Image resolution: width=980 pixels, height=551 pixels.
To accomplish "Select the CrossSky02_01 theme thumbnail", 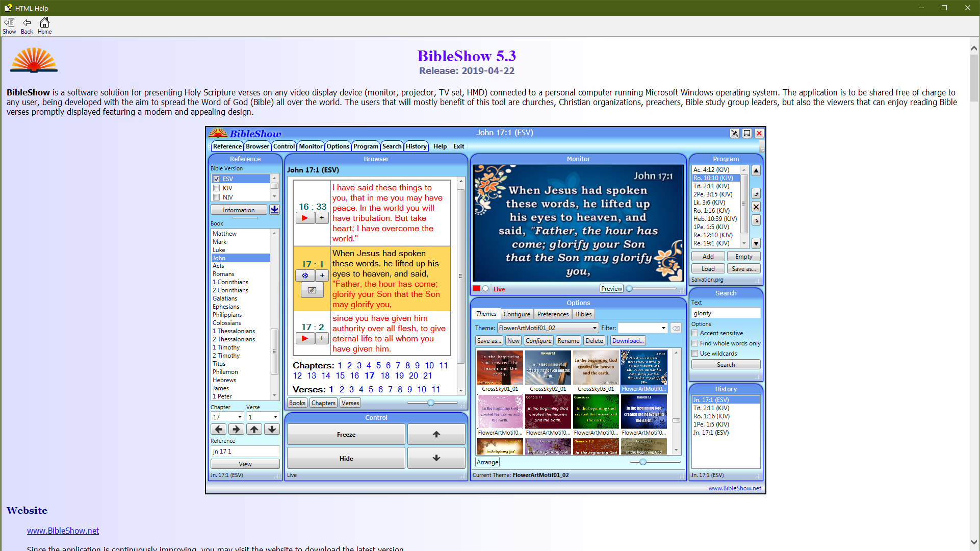I will [x=548, y=368].
